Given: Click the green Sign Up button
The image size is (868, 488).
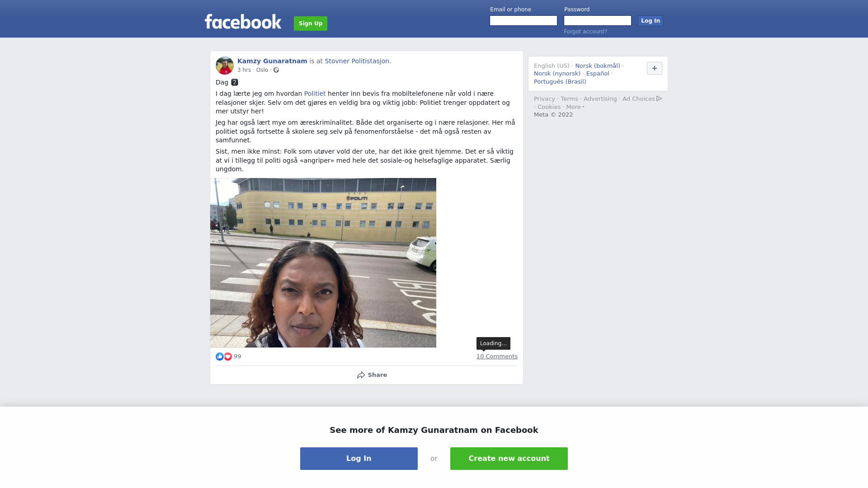Looking at the screenshot, I should click(x=311, y=23).
